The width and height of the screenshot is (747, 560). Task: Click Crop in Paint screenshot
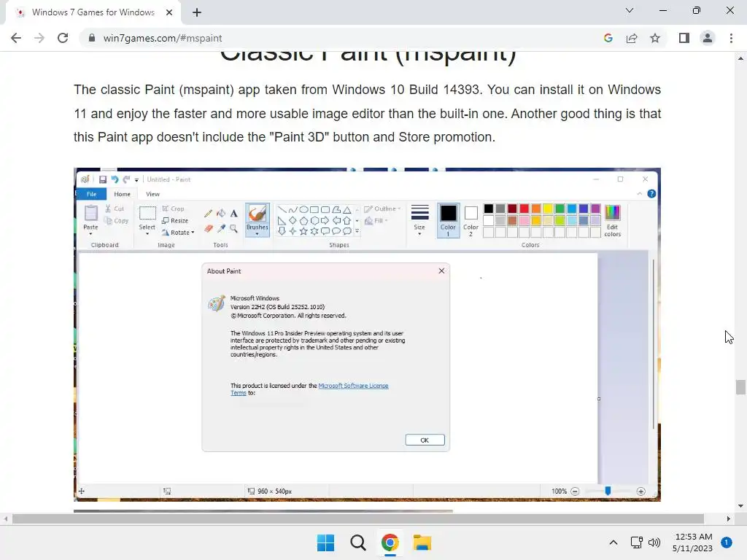(x=174, y=209)
